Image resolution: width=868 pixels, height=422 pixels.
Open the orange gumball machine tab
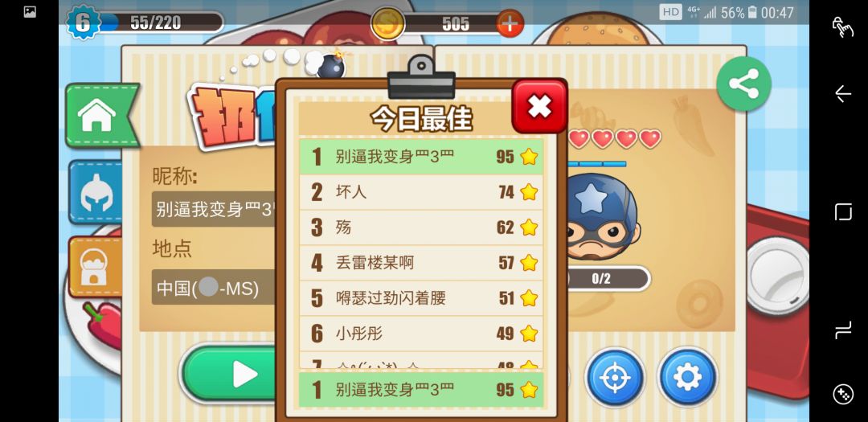pyautogui.click(x=95, y=267)
